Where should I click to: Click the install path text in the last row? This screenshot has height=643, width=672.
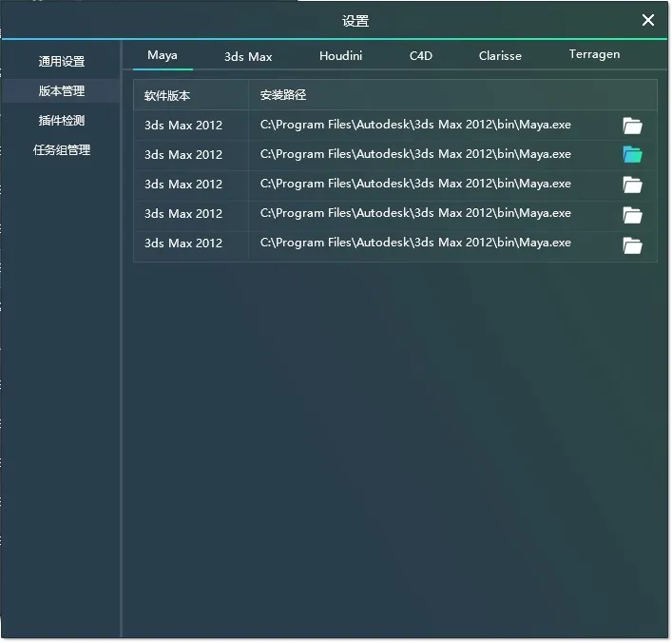[415, 243]
